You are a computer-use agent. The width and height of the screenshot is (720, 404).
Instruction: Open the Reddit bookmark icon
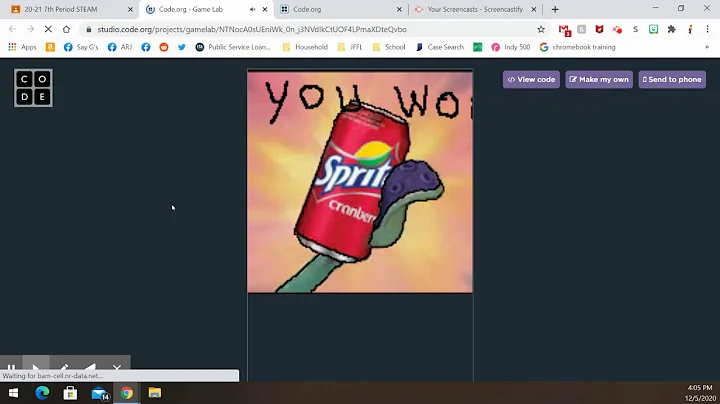164,47
